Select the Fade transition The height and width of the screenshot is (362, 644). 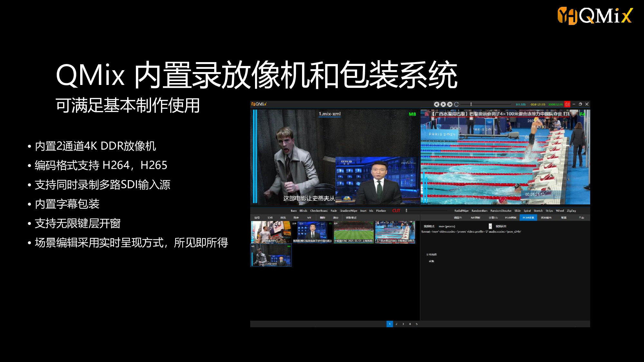click(x=334, y=211)
